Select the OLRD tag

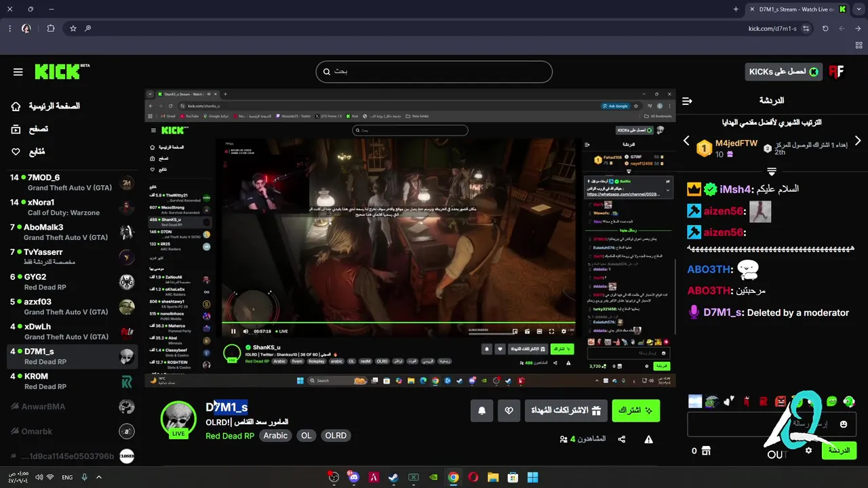[x=336, y=436]
